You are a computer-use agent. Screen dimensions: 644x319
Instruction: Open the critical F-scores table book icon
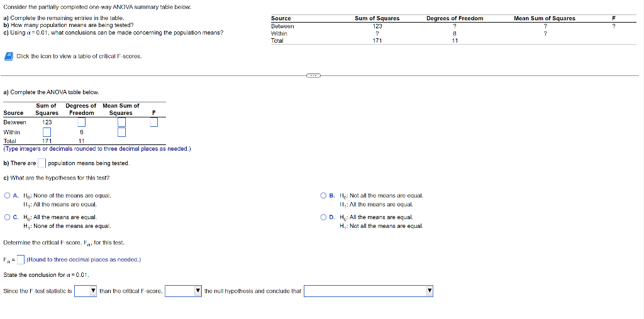click(8, 56)
